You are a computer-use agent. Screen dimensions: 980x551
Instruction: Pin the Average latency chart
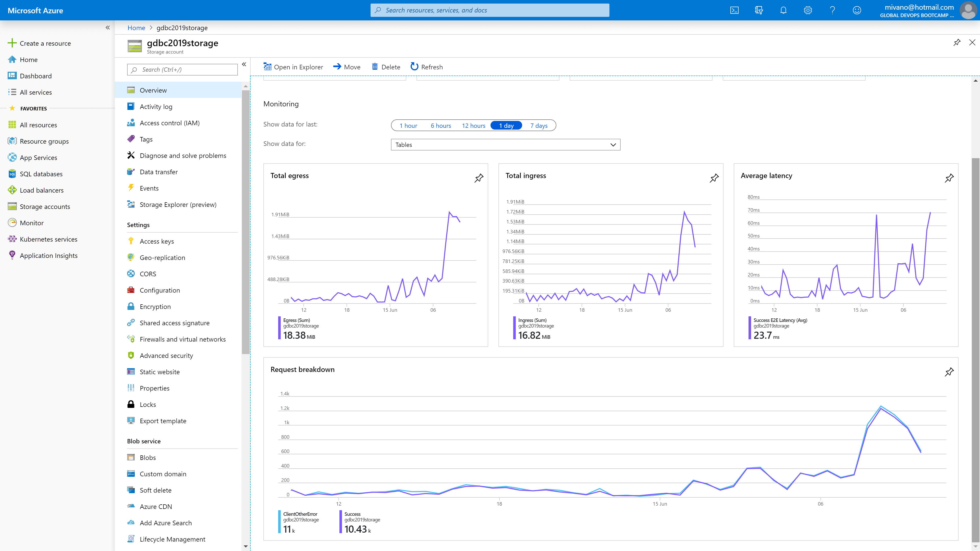(949, 178)
